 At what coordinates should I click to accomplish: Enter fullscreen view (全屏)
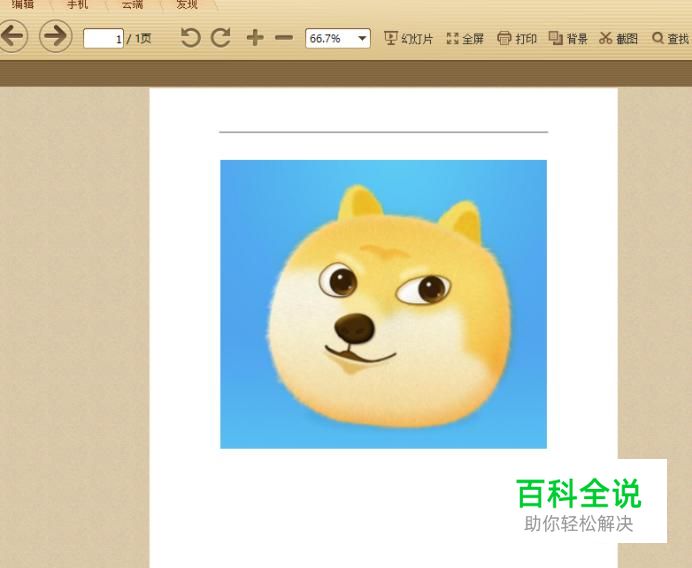[465, 39]
